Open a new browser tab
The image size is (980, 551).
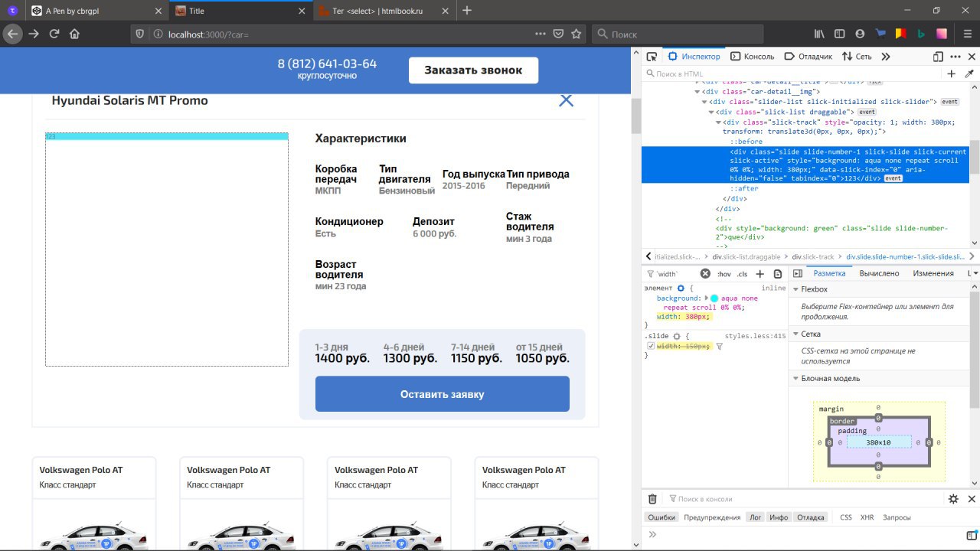point(467,11)
